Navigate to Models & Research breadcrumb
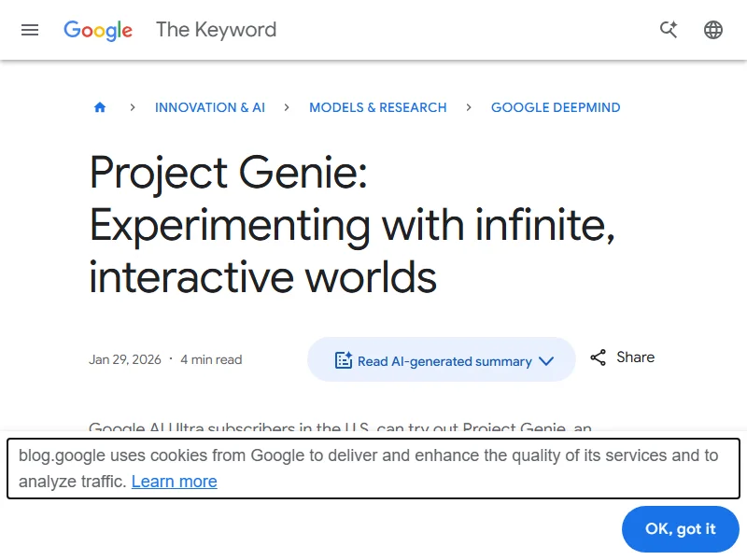This screenshot has height=560, width=747. (377, 107)
